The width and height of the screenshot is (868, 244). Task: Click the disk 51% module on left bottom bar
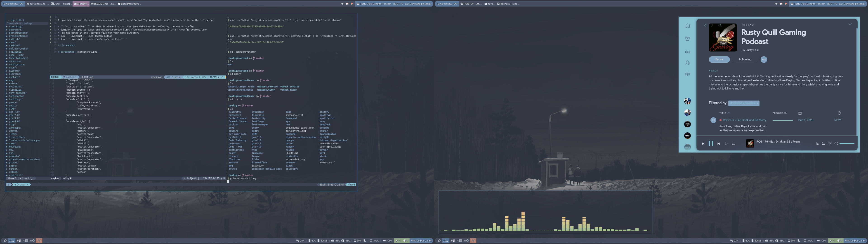[x=336, y=241]
